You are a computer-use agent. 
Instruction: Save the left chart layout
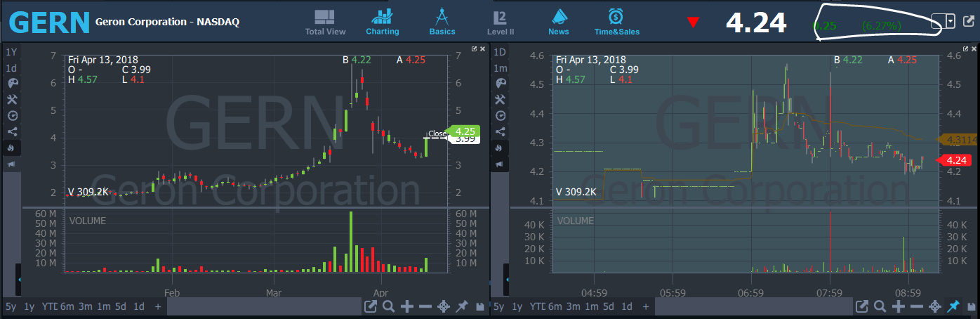pyautogui.click(x=480, y=307)
